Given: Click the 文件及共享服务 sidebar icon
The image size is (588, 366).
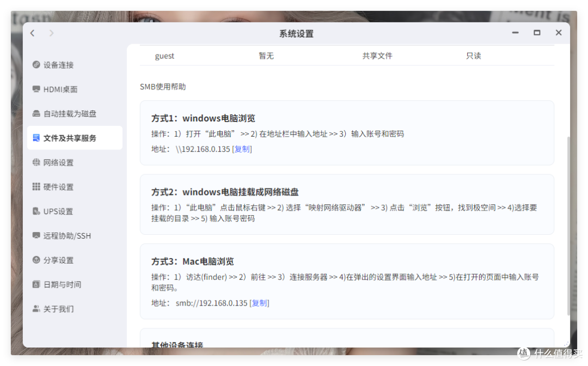Looking at the screenshot, I should pos(36,138).
